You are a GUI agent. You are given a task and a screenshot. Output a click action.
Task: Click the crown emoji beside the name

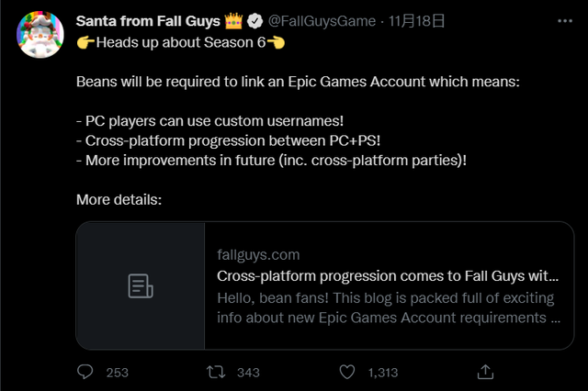click(x=233, y=21)
